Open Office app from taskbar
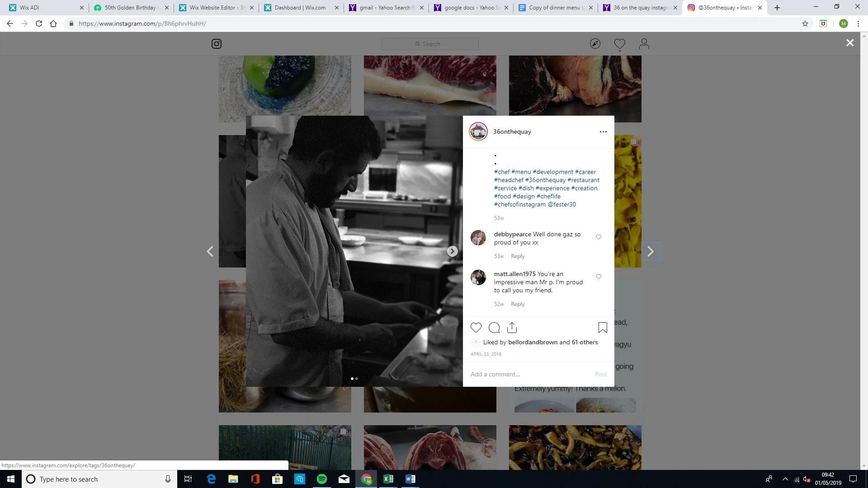The height and width of the screenshot is (488, 868). point(255,479)
